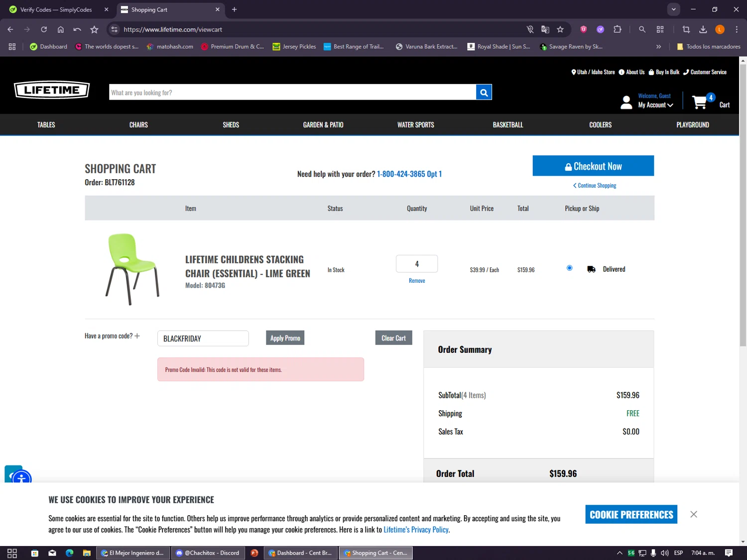The image size is (747, 560).
Task: Click the user account avatar icon
Action: (626, 102)
